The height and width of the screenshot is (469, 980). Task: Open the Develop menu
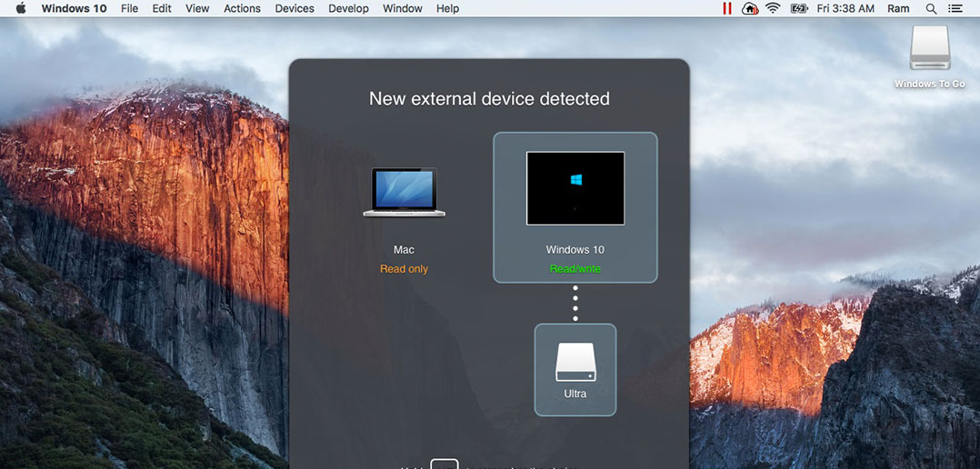pos(349,9)
